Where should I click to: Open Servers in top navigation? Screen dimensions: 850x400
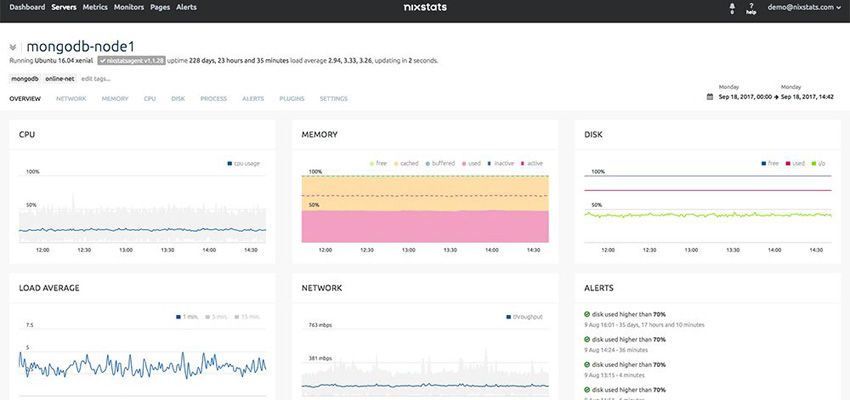click(x=64, y=8)
